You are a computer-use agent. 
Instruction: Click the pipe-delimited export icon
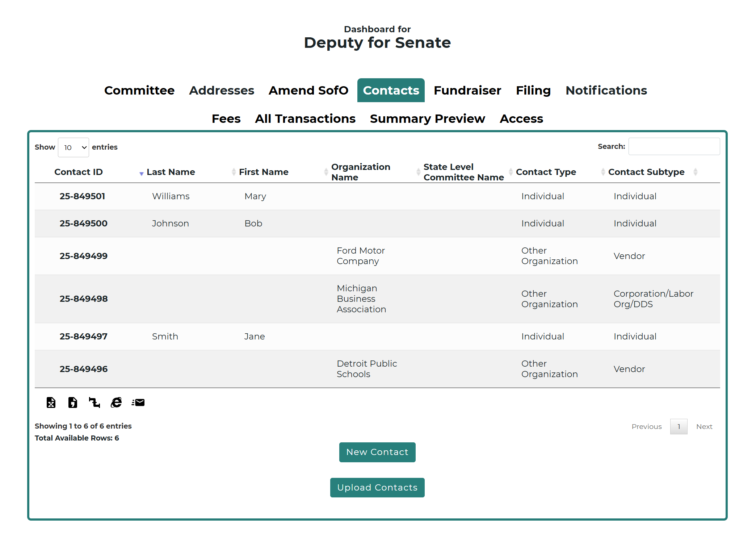click(x=94, y=402)
